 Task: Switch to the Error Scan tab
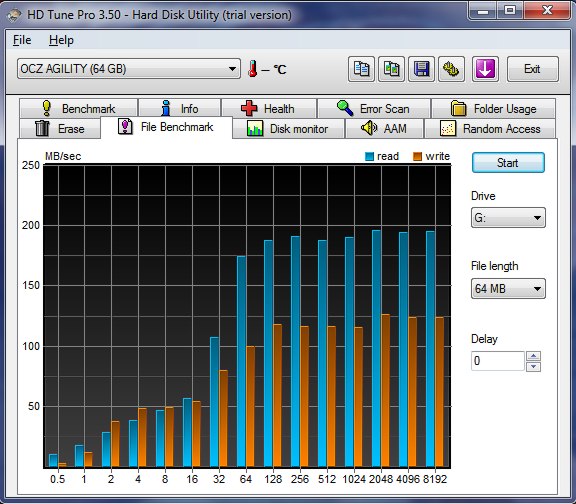374,109
